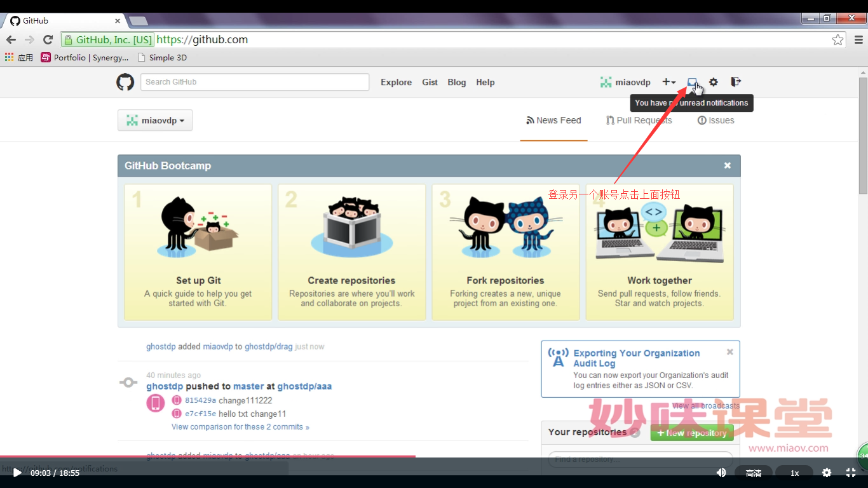
Task: Open the notifications inbox icon
Action: point(693,82)
